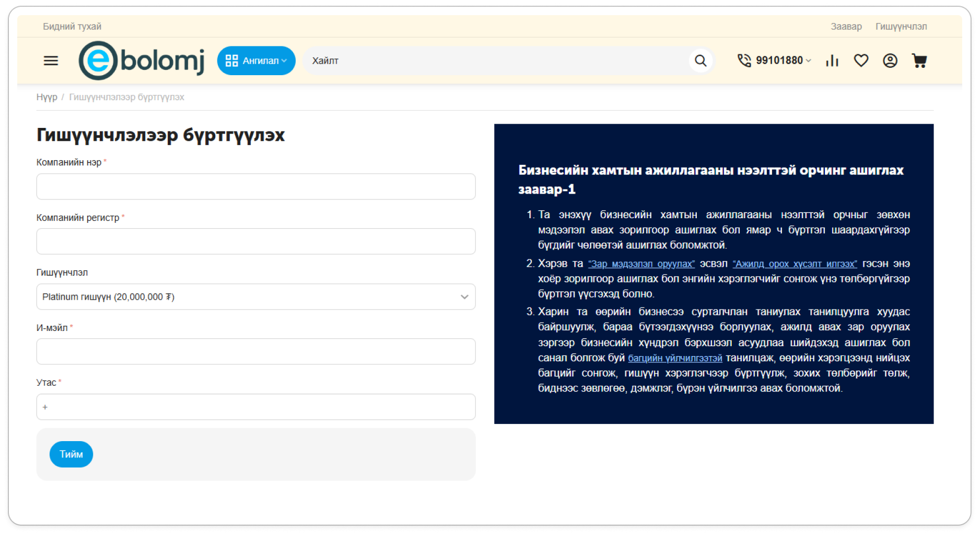980x533 pixels.
Task: Go to Нүүр breadcrumb link
Action: (x=46, y=97)
